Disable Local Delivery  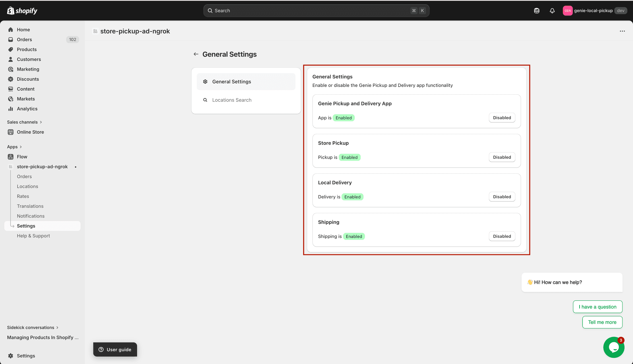[x=502, y=197]
